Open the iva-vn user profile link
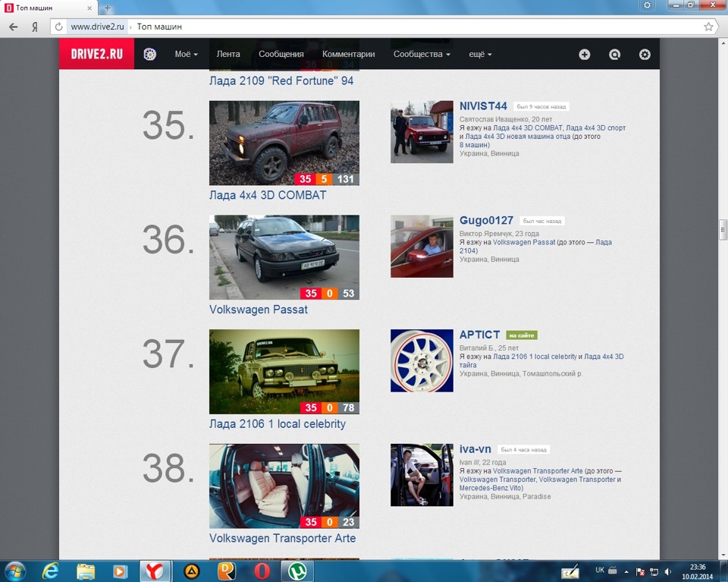The width and height of the screenshot is (728, 582). [x=475, y=448]
